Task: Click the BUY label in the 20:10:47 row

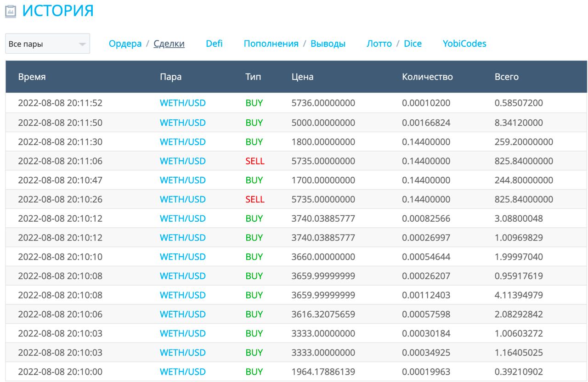Action: 254,180
